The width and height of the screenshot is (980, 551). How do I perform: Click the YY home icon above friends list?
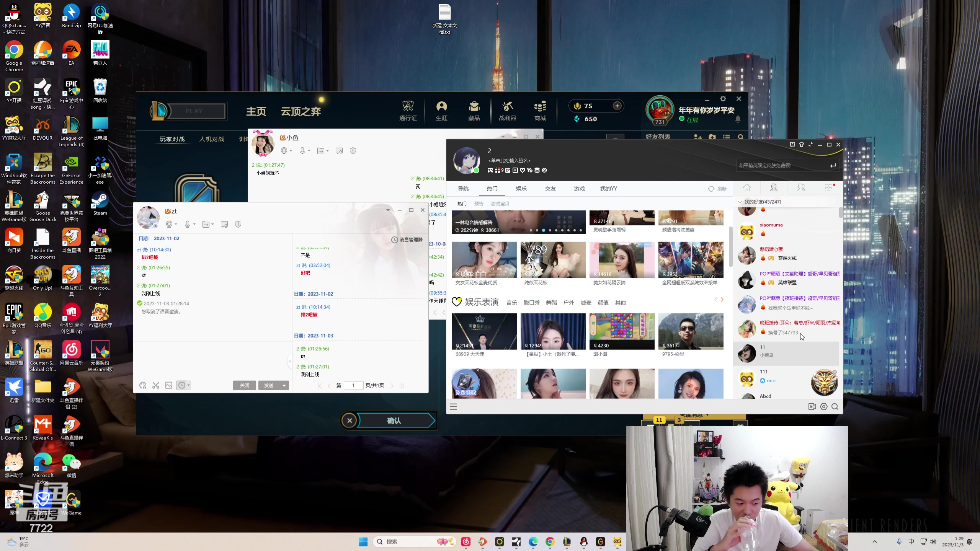(747, 187)
